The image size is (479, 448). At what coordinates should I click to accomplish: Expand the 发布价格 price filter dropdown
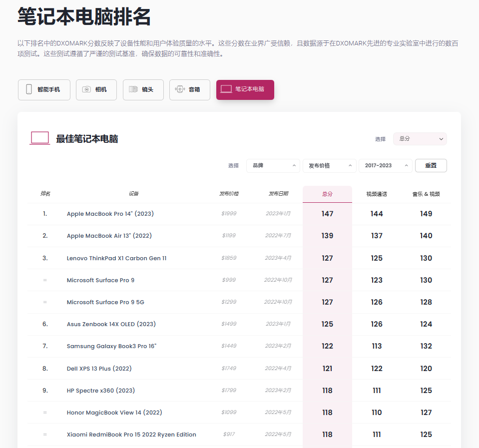point(329,165)
